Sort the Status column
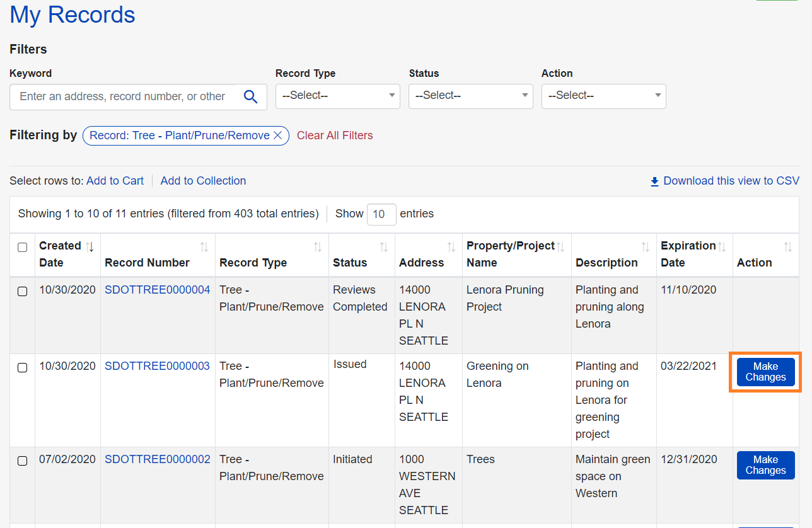The height and width of the screenshot is (528, 812). 383,247
